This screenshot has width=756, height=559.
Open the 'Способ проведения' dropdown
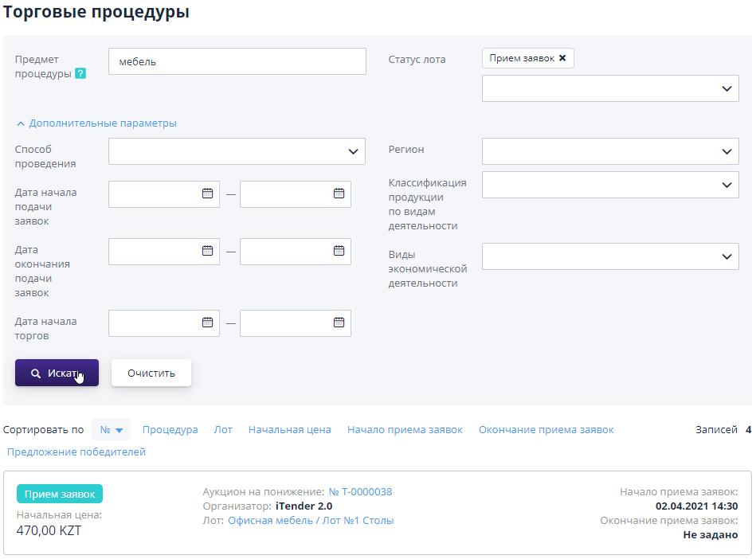point(236,150)
